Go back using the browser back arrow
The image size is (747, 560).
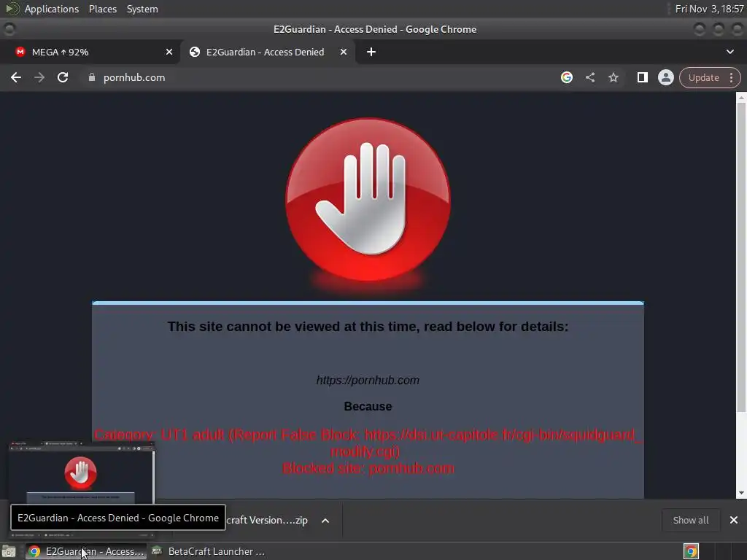click(16, 77)
